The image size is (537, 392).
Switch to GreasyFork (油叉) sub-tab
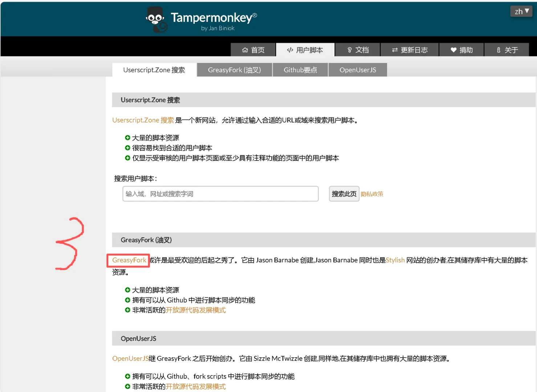235,70
